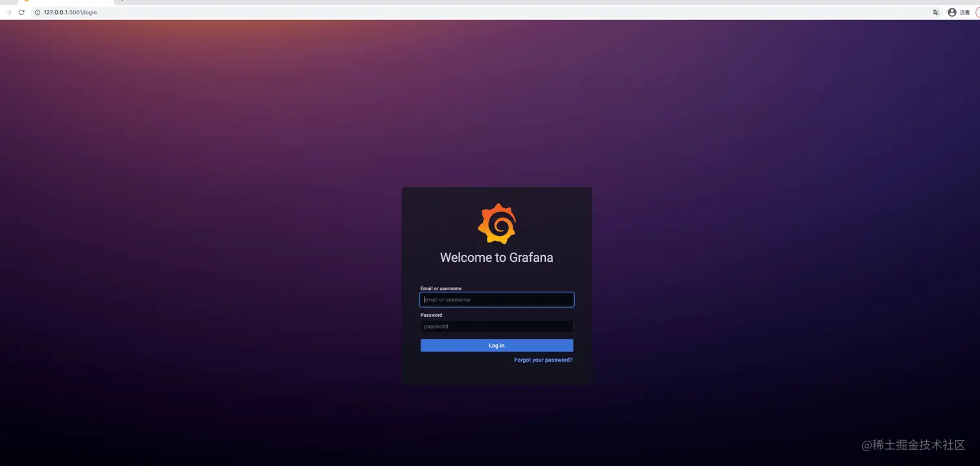This screenshot has width=980, height=466.
Task: Click the Grafana logo
Action: pos(496,224)
